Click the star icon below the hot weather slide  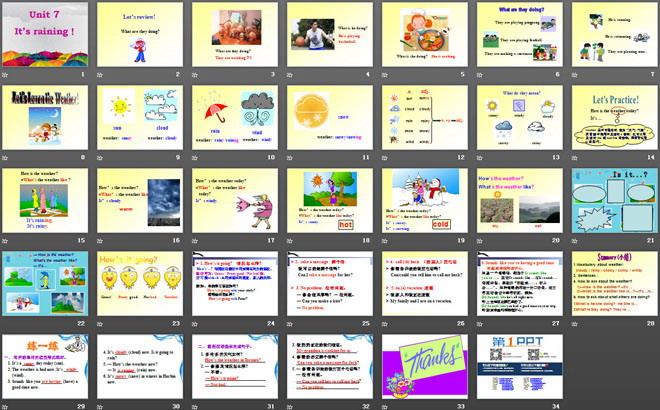coord(290,240)
